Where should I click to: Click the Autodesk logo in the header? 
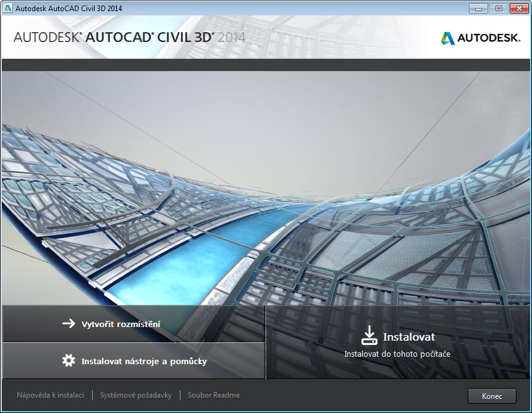tap(481, 38)
